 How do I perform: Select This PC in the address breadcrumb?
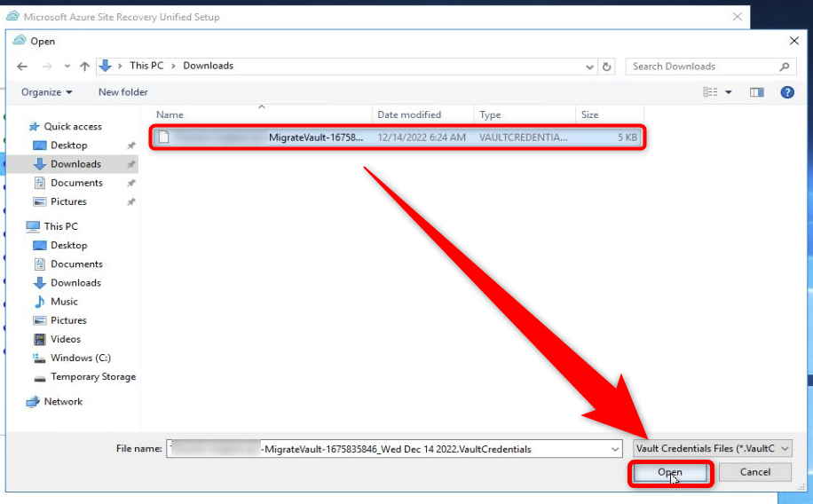(x=146, y=66)
